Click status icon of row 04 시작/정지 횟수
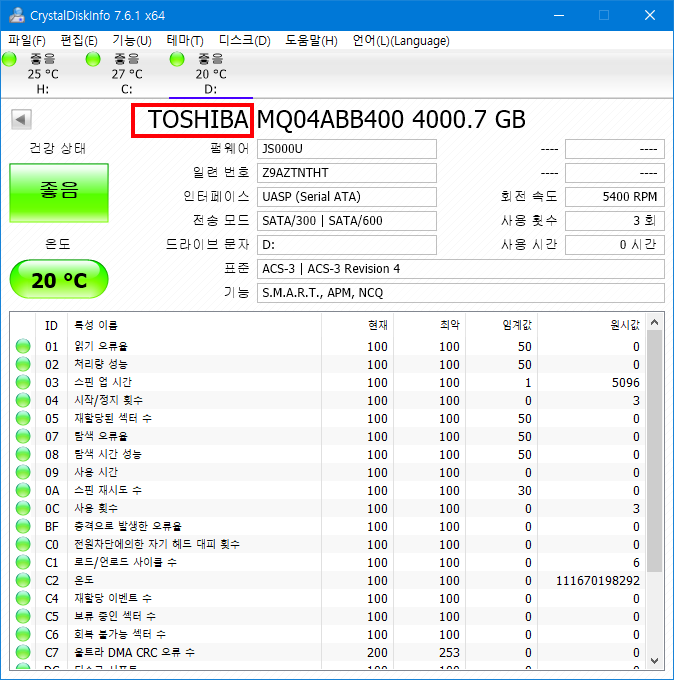Image resolution: width=674 pixels, height=680 pixels. [23, 400]
